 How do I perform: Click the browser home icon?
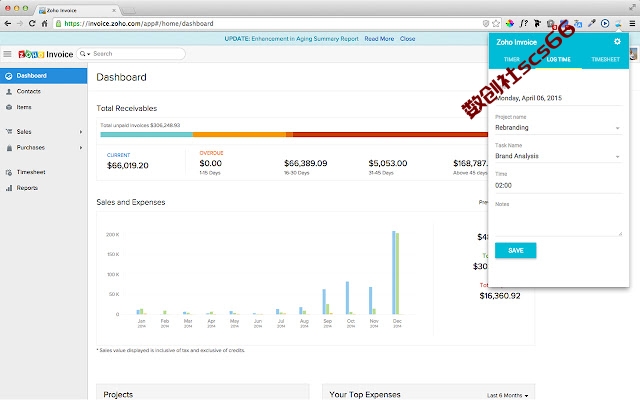coord(44,24)
